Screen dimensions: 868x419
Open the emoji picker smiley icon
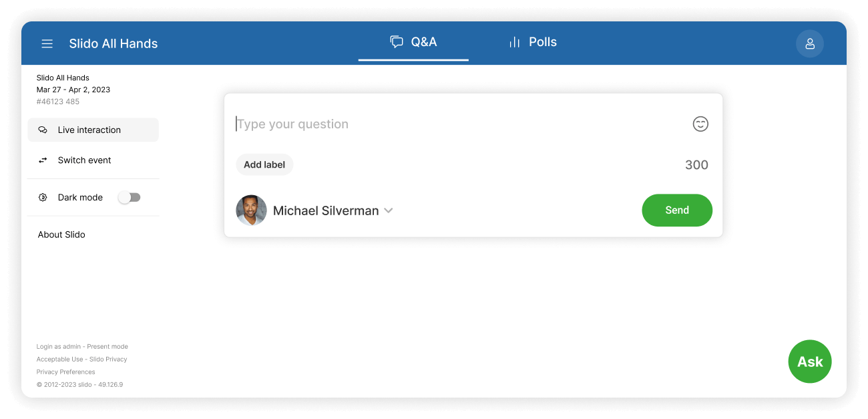point(700,124)
